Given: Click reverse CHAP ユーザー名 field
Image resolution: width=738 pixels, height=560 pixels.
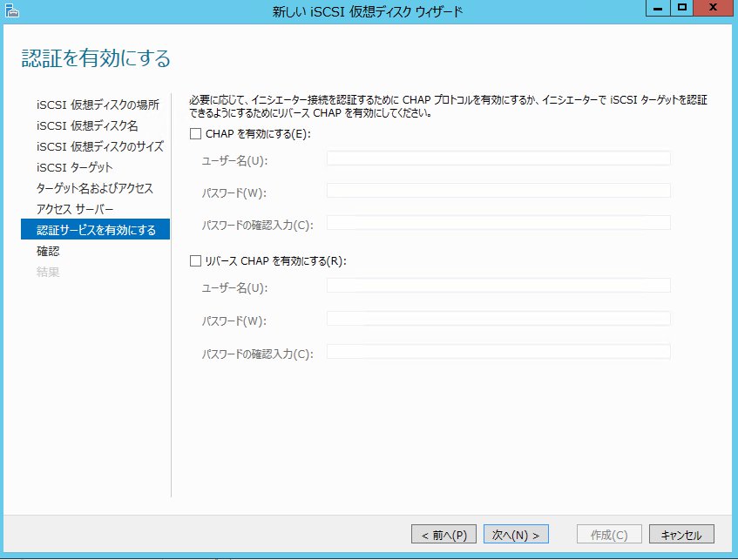Looking at the screenshot, I should (x=498, y=286).
